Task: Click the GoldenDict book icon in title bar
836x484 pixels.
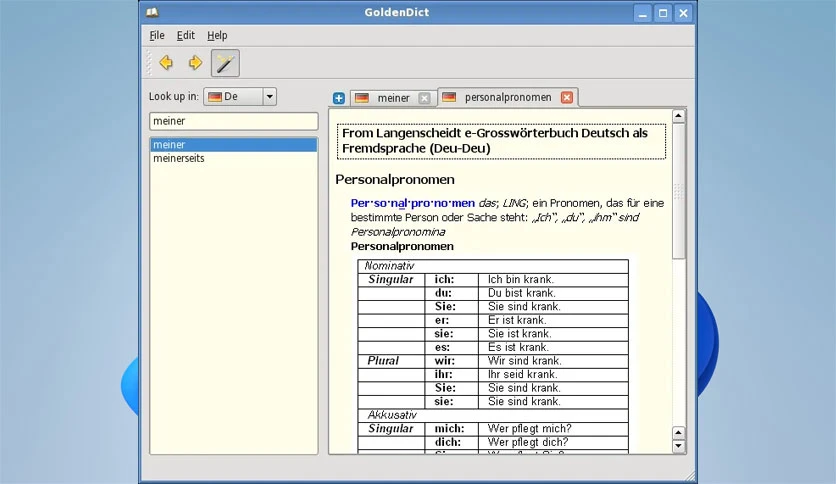Action: (152, 12)
